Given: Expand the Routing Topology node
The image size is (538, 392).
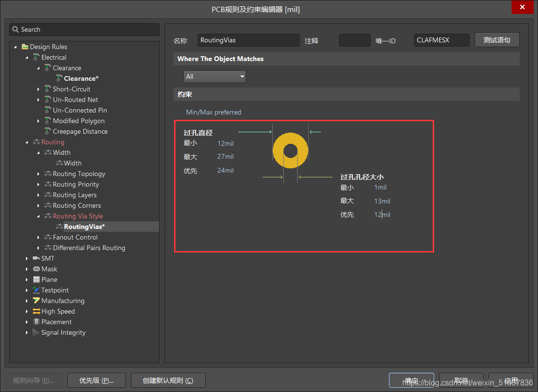Looking at the screenshot, I should pyautogui.click(x=38, y=174).
